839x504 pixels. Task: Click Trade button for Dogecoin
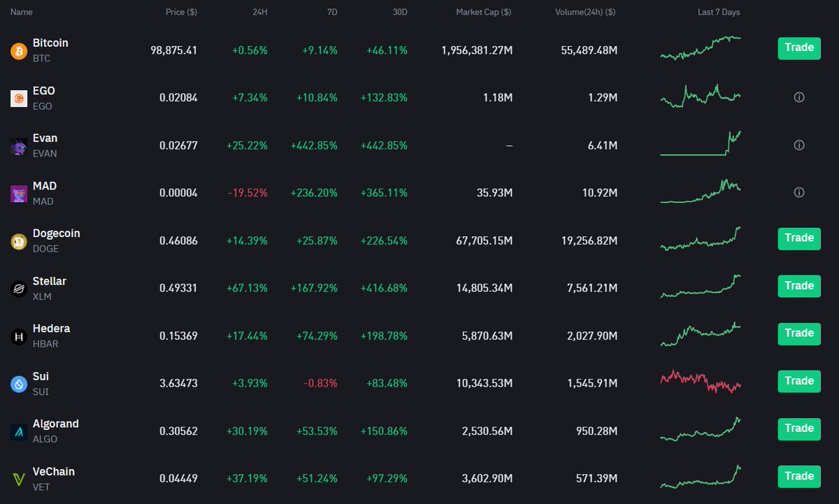pyautogui.click(x=799, y=238)
